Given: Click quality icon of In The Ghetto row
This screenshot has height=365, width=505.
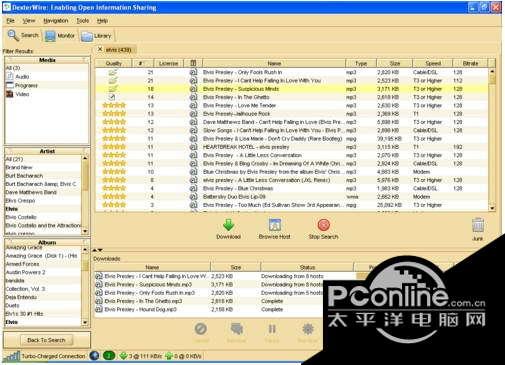Looking at the screenshot, I should point(112,97).
